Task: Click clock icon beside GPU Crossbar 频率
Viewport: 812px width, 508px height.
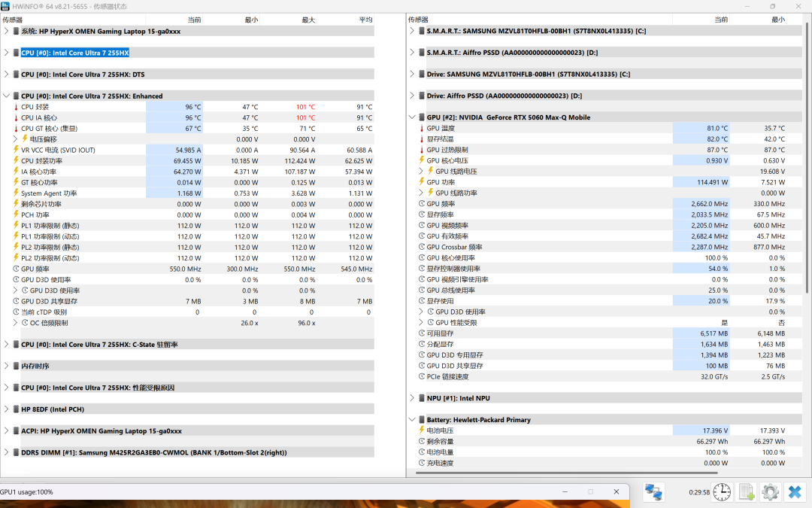Action: [x=422, y=248]
